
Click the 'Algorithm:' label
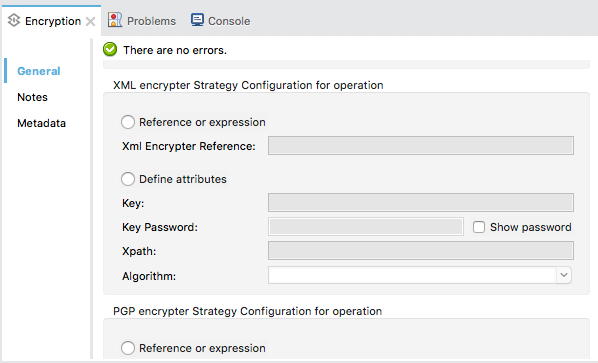click(149, 276)
